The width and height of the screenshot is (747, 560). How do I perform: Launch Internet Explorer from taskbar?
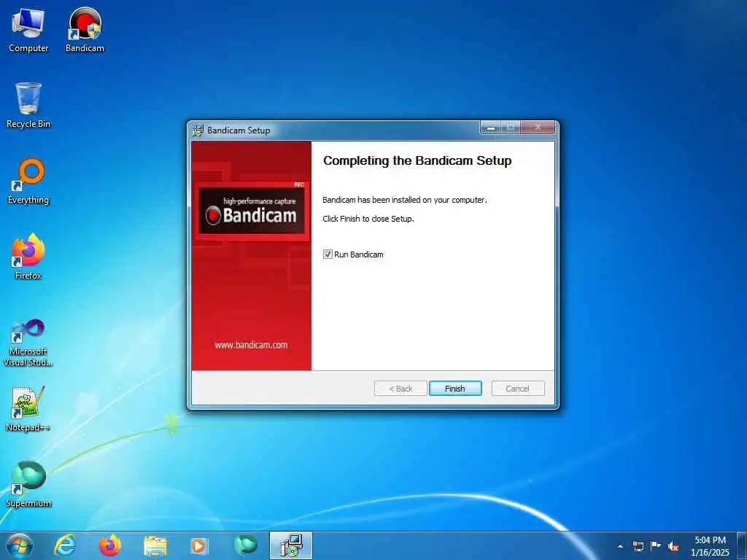[x=65, y=545]
